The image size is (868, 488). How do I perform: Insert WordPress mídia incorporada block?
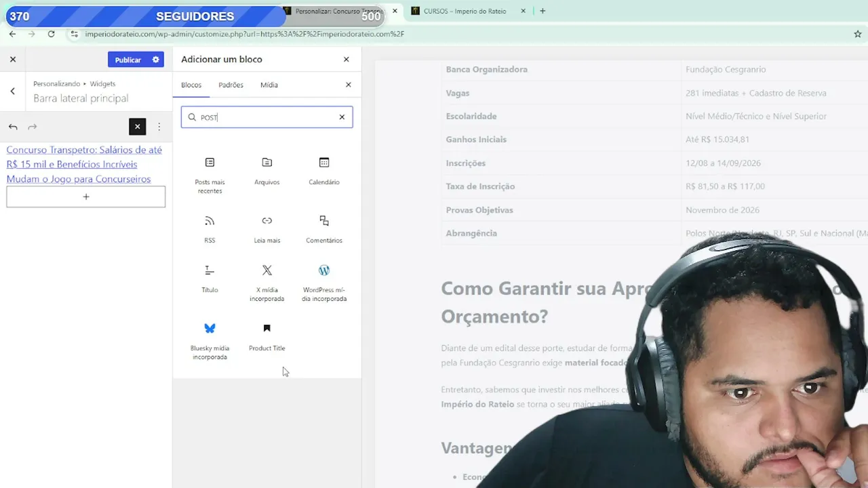tap(324, 283)
